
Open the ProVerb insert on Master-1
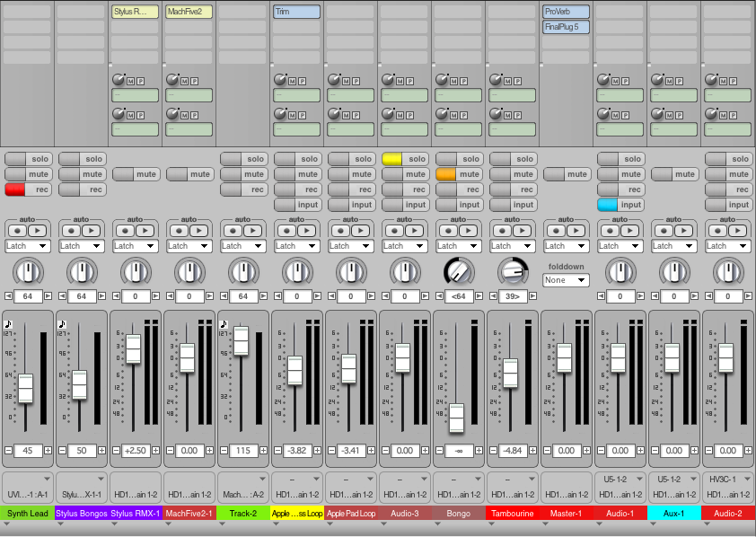[x=566, y=12]
